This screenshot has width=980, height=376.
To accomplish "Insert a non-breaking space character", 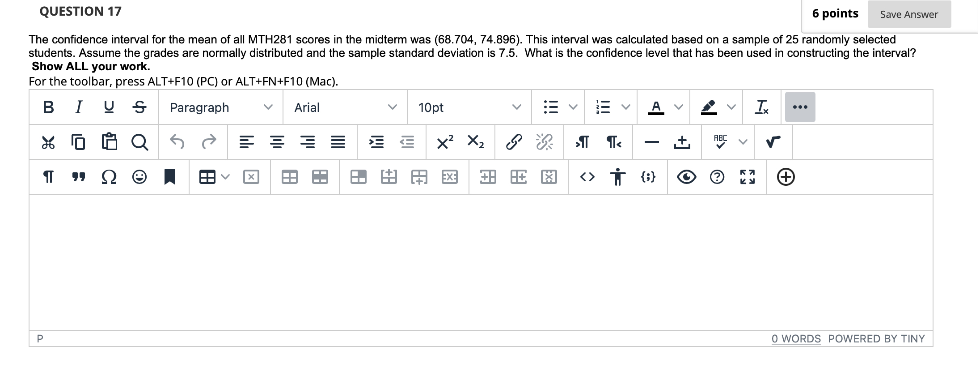I will click(x=682, y=142).
